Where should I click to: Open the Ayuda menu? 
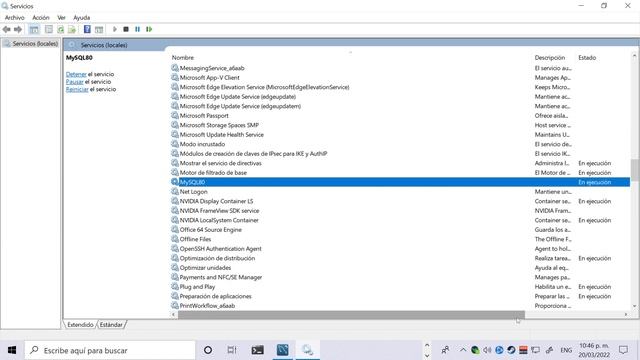(x=82, y=18)
